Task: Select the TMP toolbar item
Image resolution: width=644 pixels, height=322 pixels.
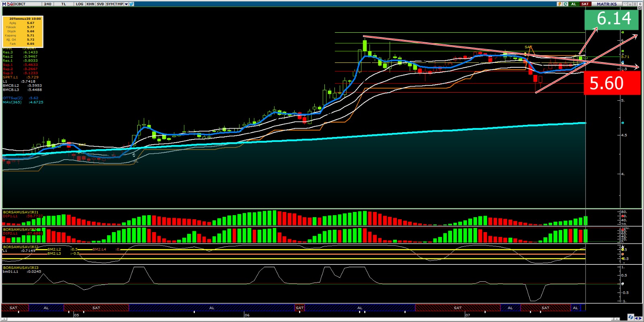Action: point(119,4)
